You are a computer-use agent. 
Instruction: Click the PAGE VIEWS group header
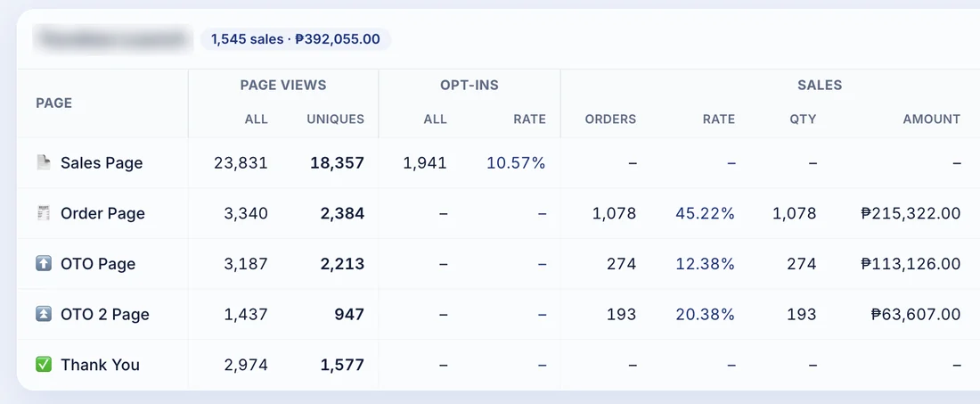[283, 85]
